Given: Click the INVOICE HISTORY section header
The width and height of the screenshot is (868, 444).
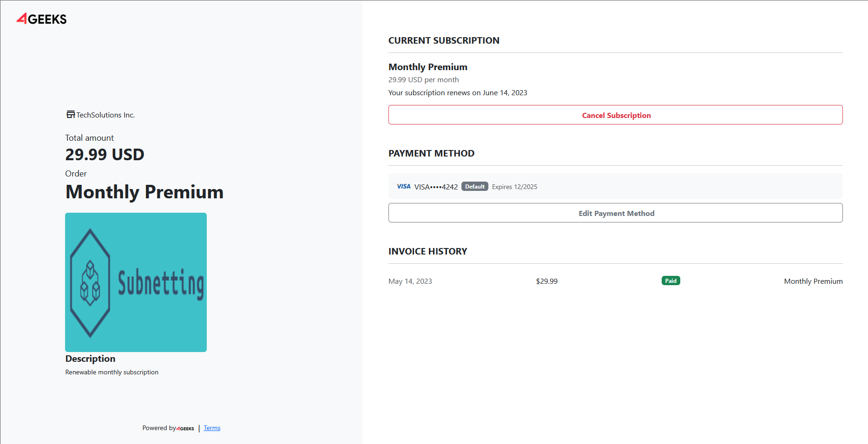Looking at the screenshot, I should [427, 251].
